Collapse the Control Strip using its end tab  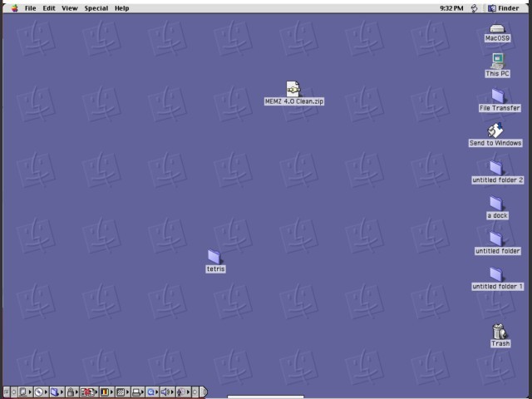coord(203,392)
